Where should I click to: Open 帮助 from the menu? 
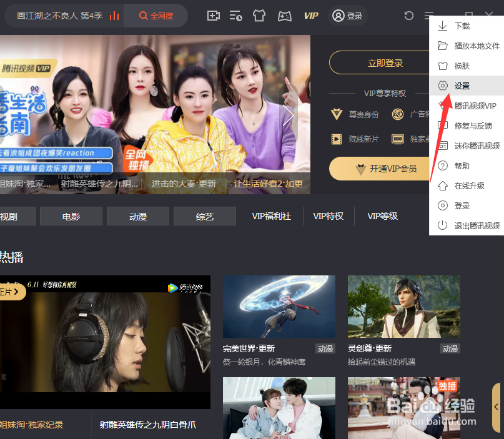[x=467, y=166]
